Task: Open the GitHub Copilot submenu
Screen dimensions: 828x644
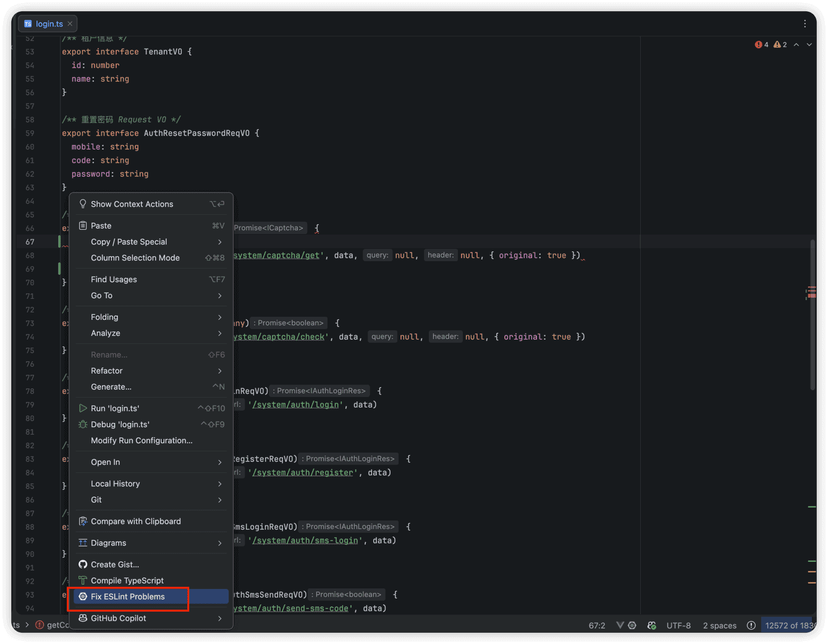Action: click(151, 618)
